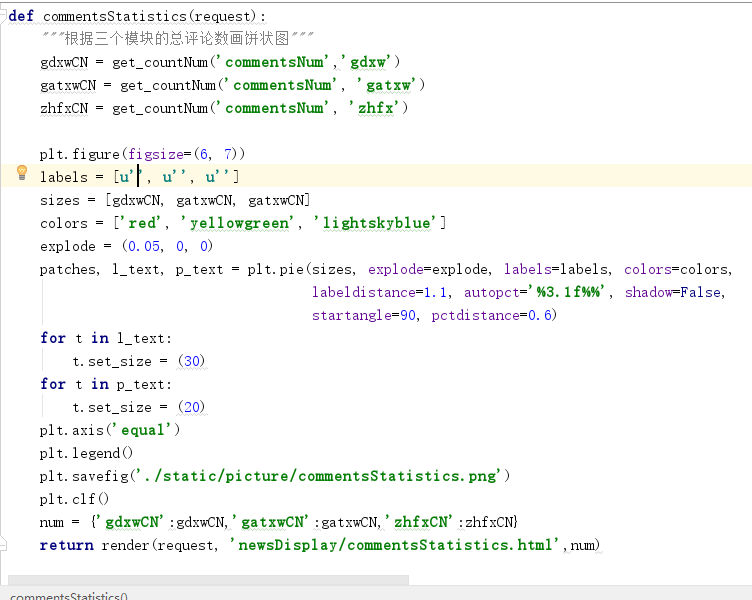Click the underlined 'gdxw' string argument
This screenshot has width=752, height=600.
(x=367, y=62)
